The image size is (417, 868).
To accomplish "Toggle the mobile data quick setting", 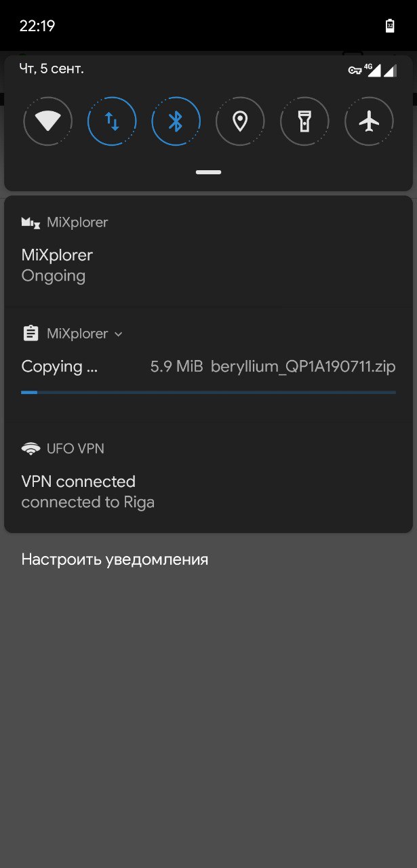I will click(x=112, y=122).
